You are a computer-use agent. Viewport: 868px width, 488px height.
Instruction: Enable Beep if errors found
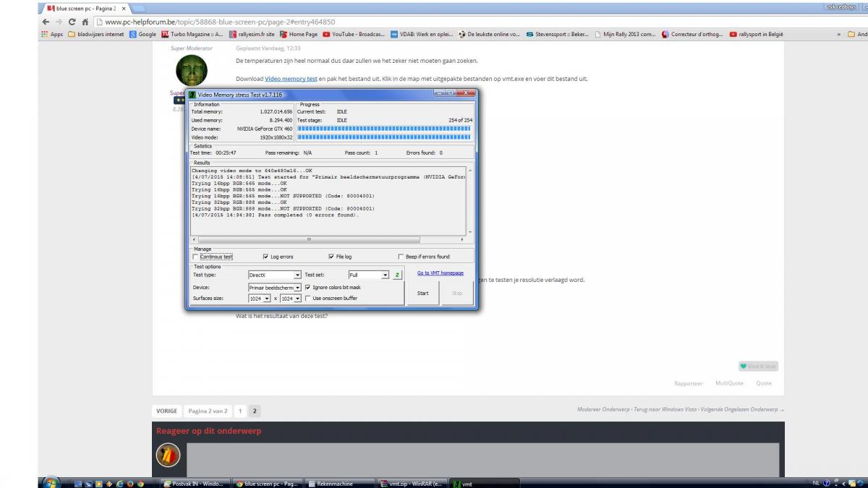401,257
